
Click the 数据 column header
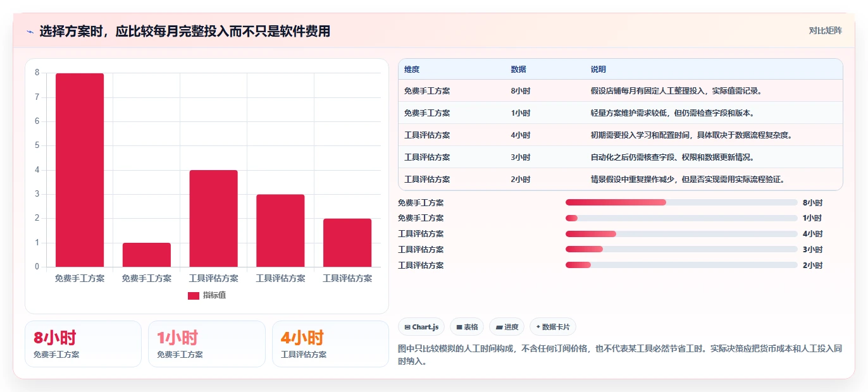(518, 70)
